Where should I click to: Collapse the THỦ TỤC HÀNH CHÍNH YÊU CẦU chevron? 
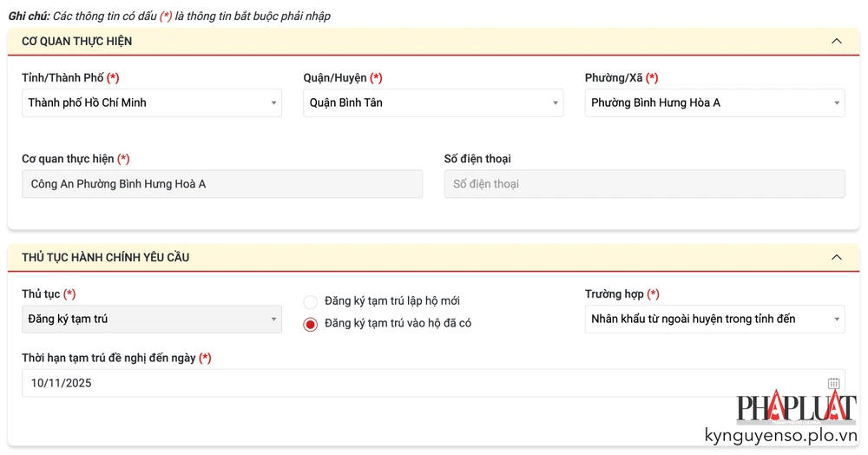click(837, 257)
